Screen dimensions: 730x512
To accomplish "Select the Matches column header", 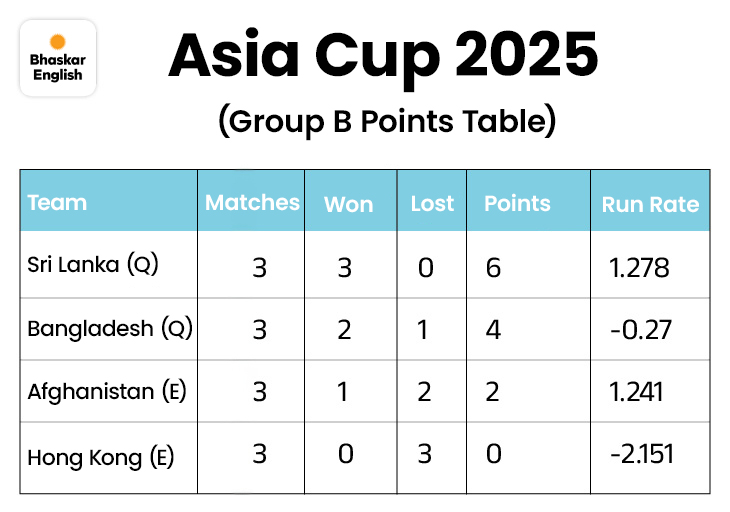I will click(x=252, y=203).
